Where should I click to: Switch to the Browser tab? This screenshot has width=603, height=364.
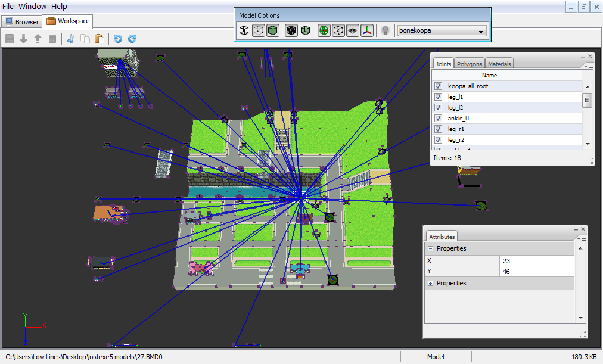pyautogui.click(x=22, y=22)
